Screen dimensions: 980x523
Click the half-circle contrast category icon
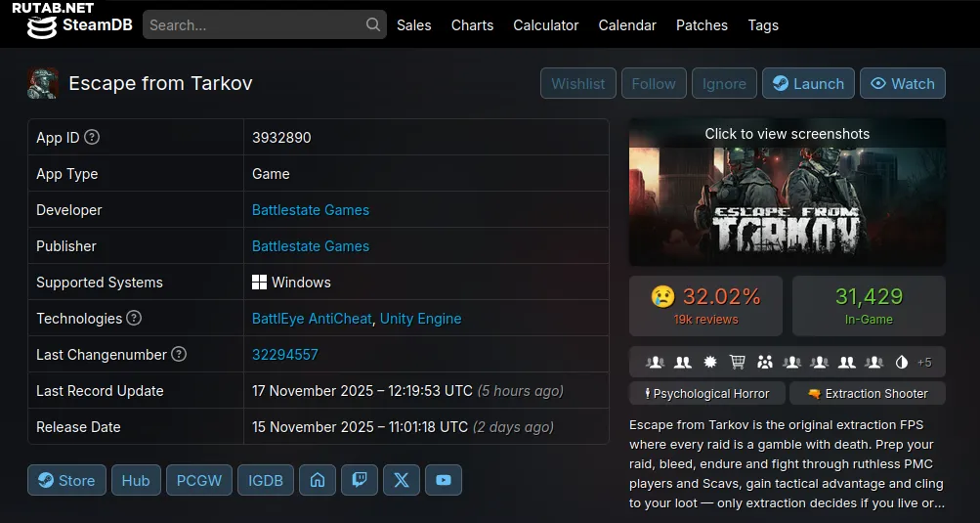click(x=901, y=363)
